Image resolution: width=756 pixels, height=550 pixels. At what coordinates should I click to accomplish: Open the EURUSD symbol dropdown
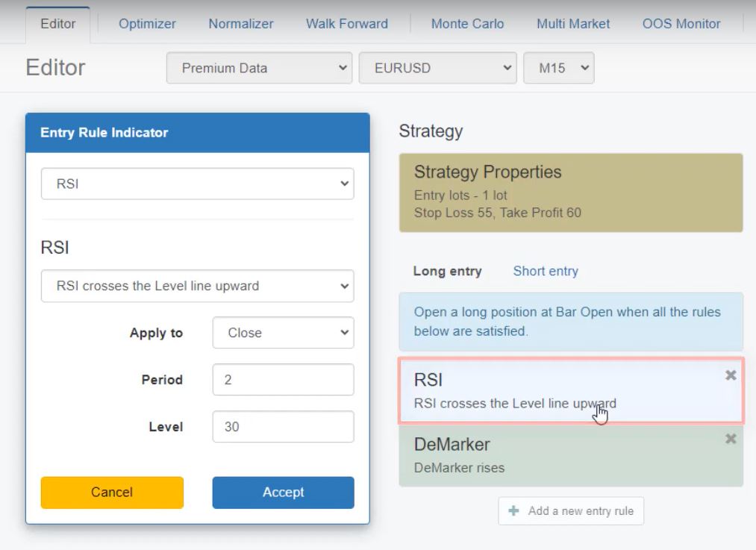(437, 68)
